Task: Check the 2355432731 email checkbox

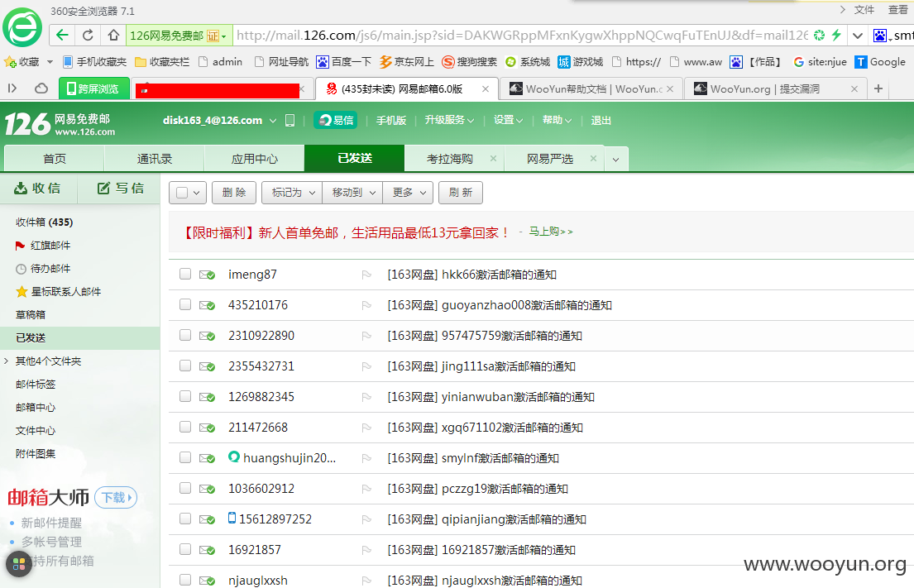Action: click(x=185, y=366)
